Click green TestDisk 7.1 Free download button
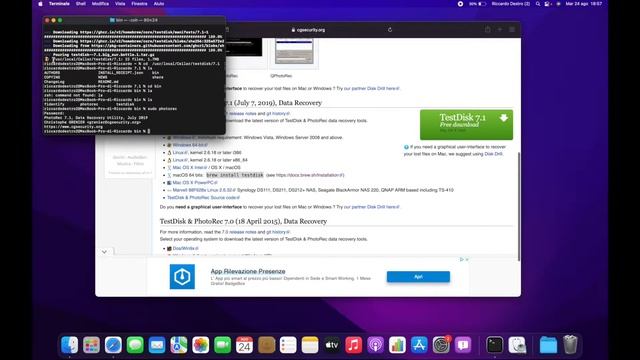Screen dimensions: 640x360 coord(467,124)
